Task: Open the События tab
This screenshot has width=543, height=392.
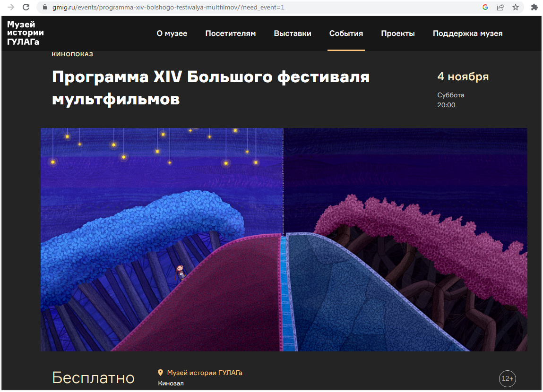Action: pos(346,34)
